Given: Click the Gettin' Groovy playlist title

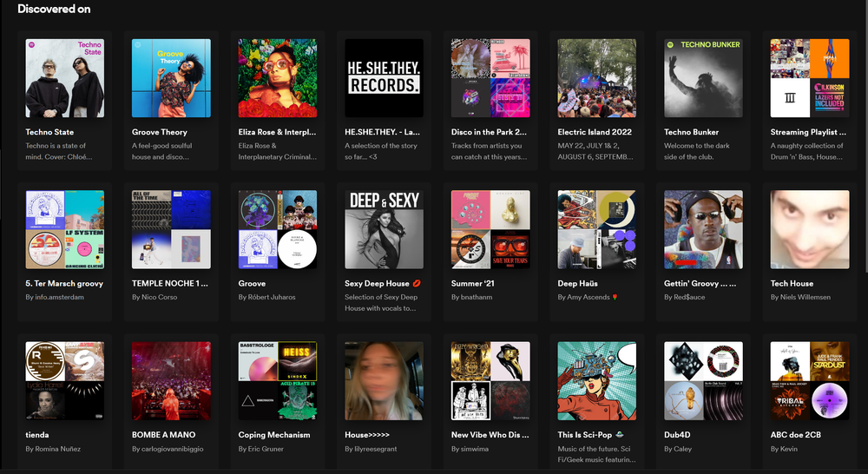Looking at the screenshot, I should 700,284.
